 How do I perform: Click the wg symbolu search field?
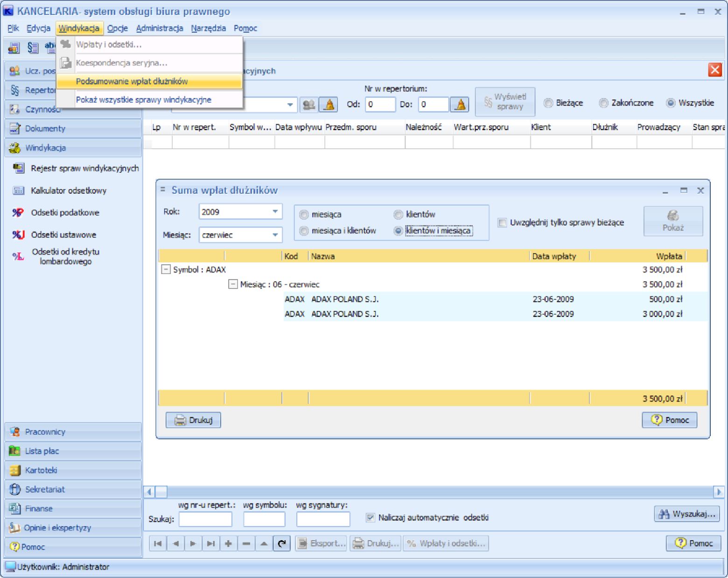tap(264, 519)
